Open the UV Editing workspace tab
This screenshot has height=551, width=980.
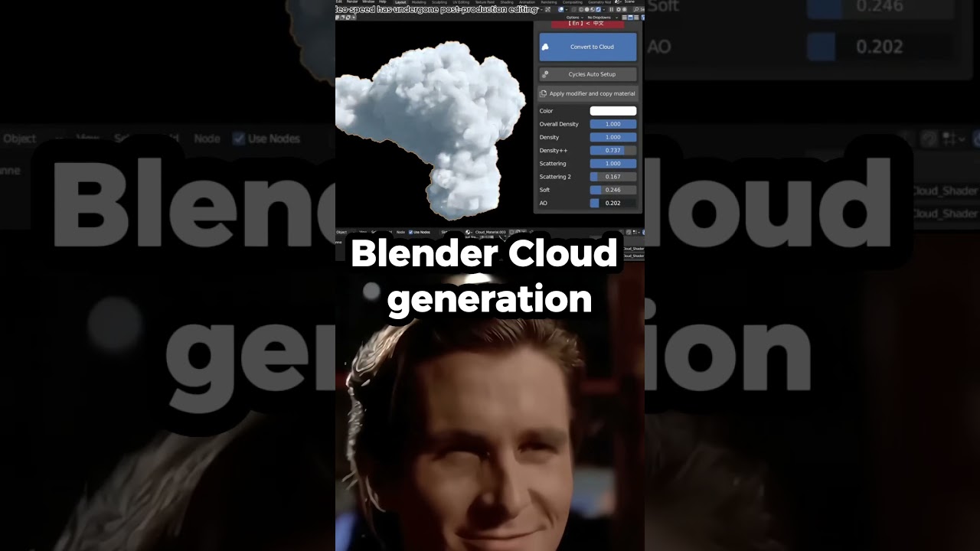[x=461, y=2]
